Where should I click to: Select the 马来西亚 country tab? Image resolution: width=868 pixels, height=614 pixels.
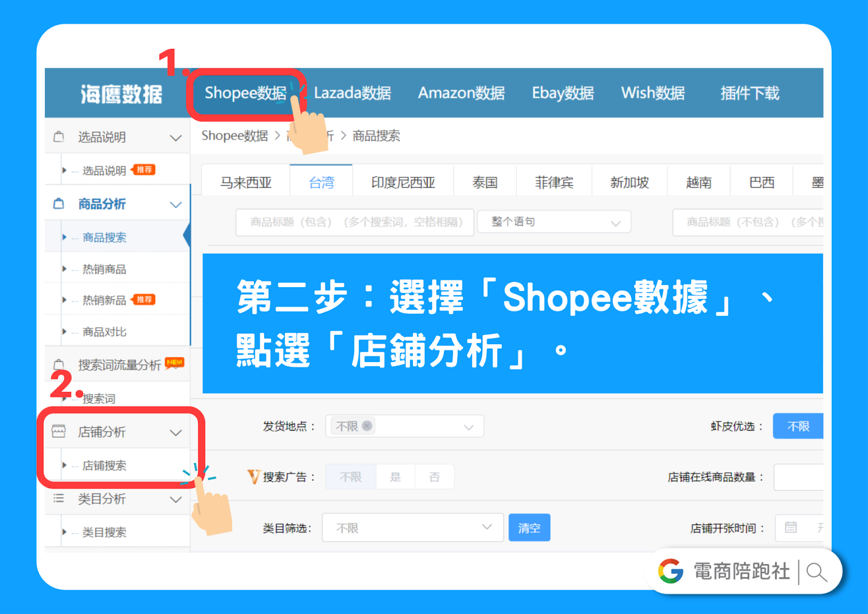click(x=246, y=182)
